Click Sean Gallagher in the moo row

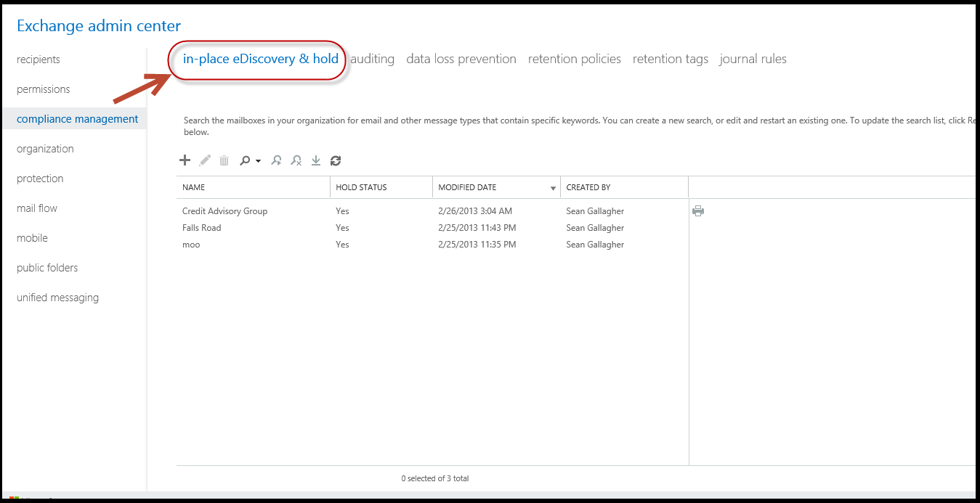pyautogui.click(x=595, y=245)
